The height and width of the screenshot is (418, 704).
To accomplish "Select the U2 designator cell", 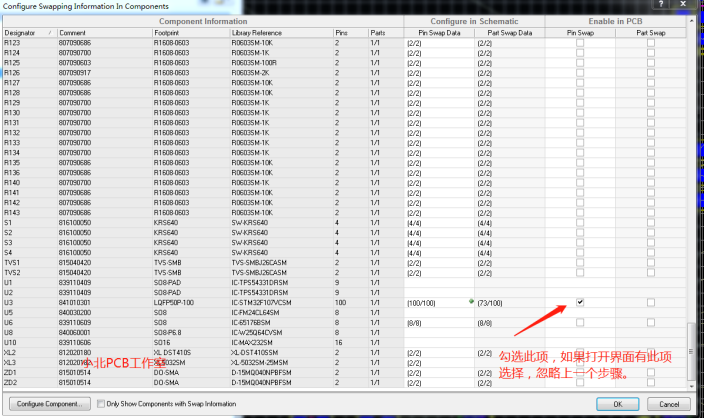I will (30, 292).
